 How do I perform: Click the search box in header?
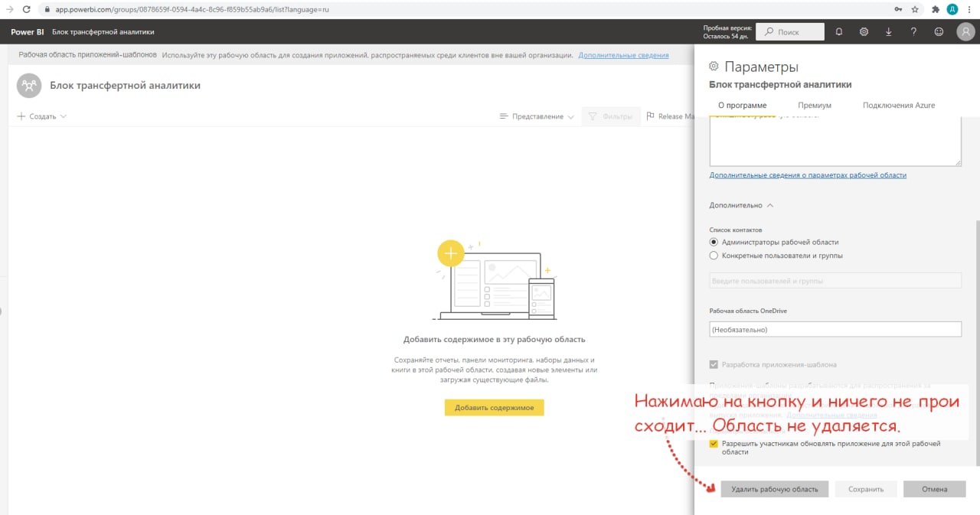(x=790, y=32)
